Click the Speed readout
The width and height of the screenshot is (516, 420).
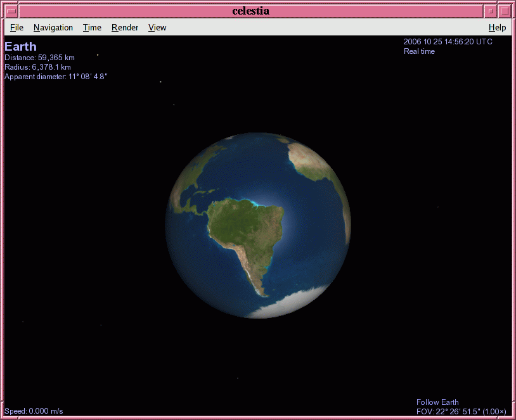click(x=34, y=411)
